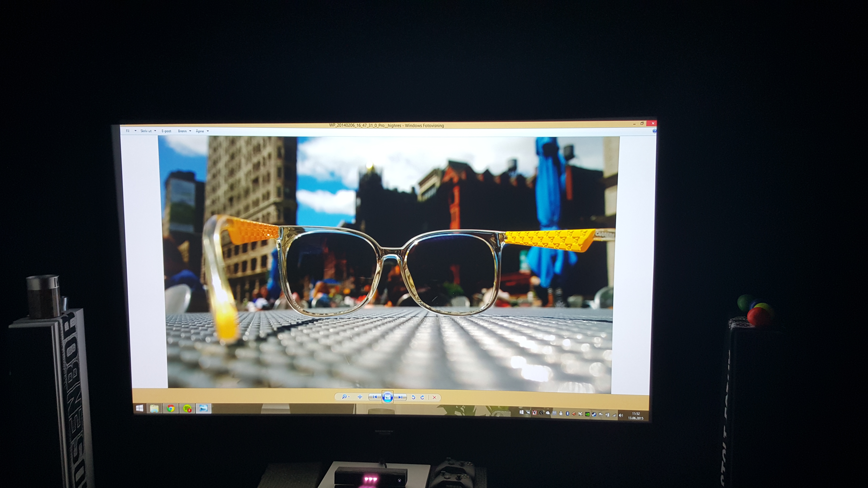Screen dimensions: 868x488
Task: Click the touchpad tray icon
Action: (554, 413)
